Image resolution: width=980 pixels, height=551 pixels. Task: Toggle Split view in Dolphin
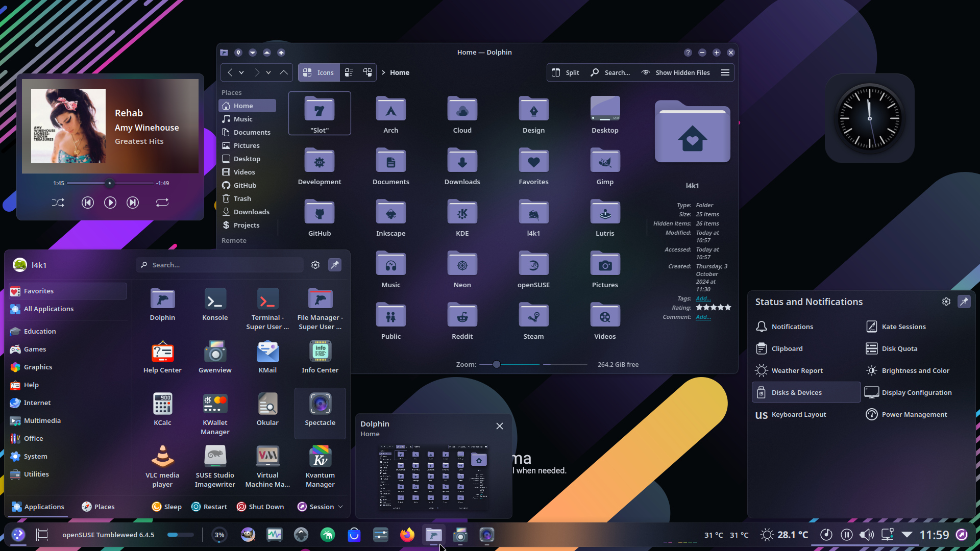pos(565,72)
